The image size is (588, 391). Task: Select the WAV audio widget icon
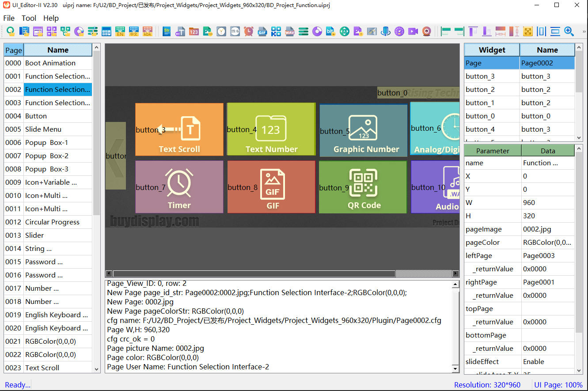290,31
